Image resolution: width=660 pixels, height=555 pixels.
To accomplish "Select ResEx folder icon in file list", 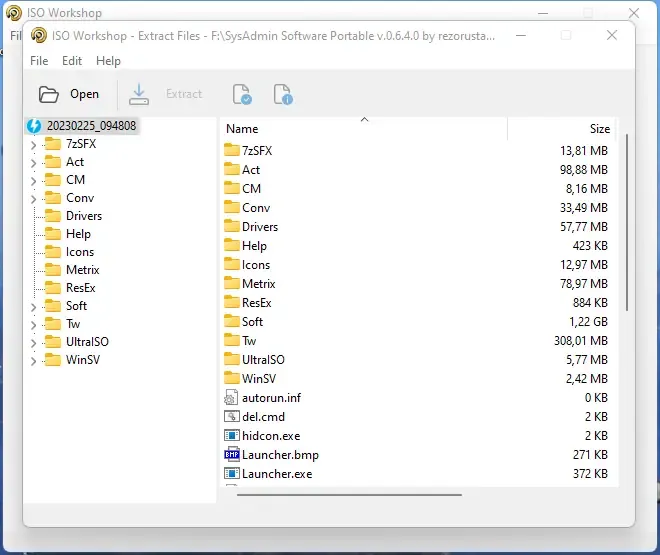I will (x=232, y=301).
